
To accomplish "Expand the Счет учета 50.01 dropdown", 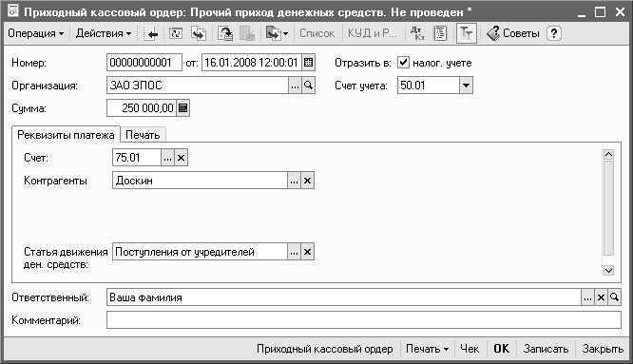I will tap(466, 86).
